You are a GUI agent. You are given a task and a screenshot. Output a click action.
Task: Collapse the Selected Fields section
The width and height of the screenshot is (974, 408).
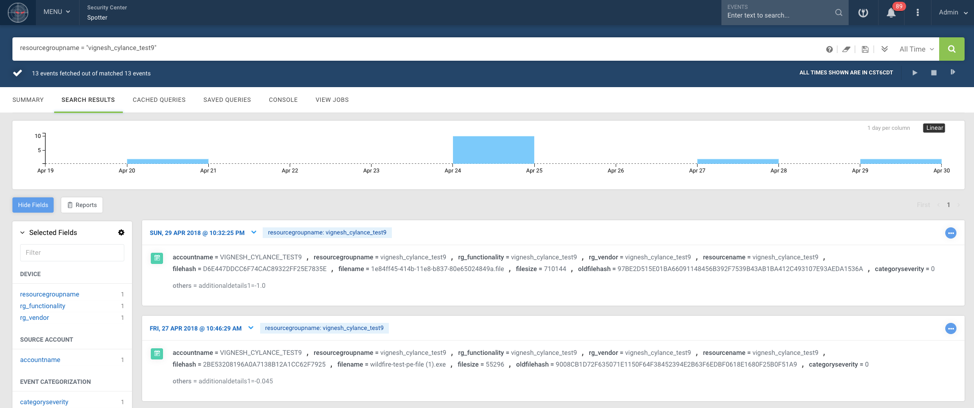23,233
